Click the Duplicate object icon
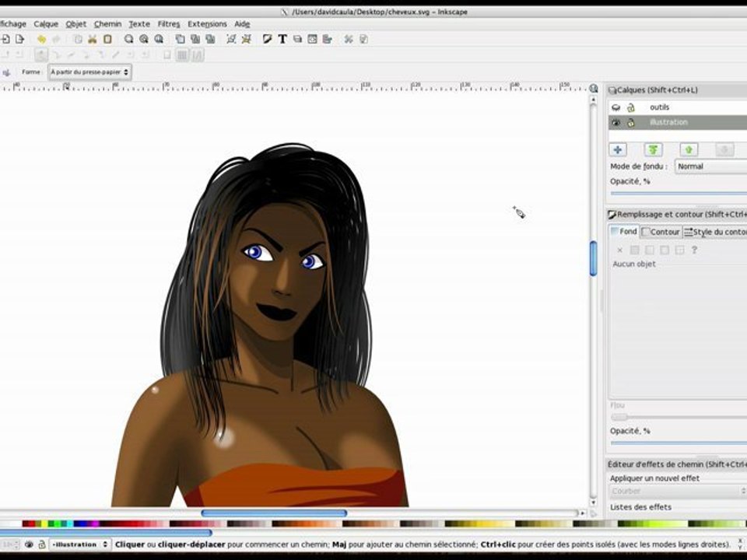 180,39
